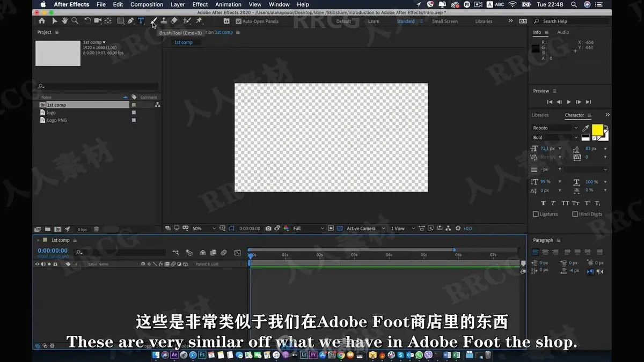Open the Active Camera dropdown
The width and height of the screenshot is (644, 362).
point(366,228)
